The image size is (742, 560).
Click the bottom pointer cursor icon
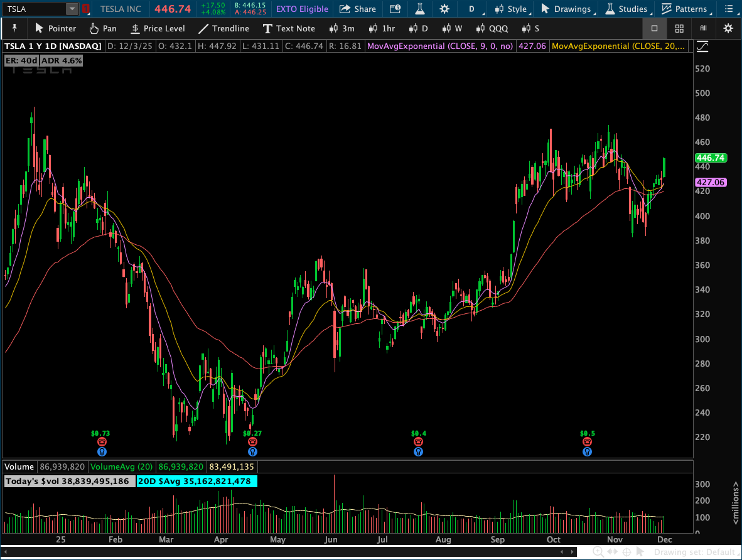pyautogui.click(x=640, y=552)
